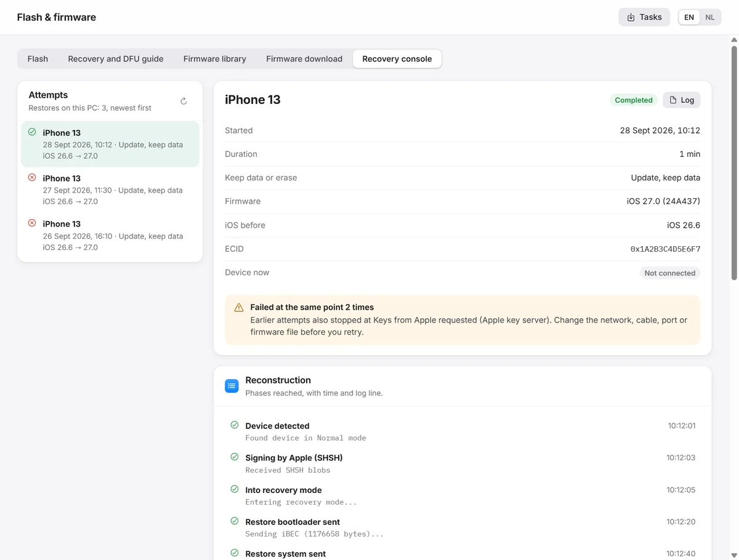Viewport: 739px width, 560px height.
Task: Click the Into recovery mode phase title
Action: point(283,490)
